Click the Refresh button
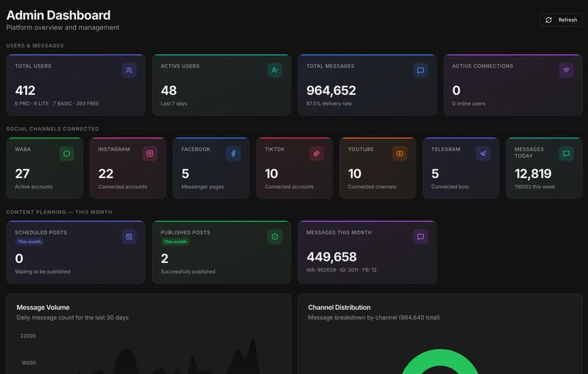The width and height of the screenshot is (588, 374). pyautogui.click(x=561, y=20)
